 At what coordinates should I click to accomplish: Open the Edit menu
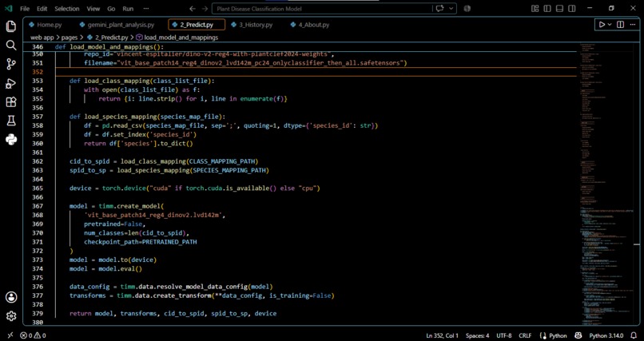point(42,9)
